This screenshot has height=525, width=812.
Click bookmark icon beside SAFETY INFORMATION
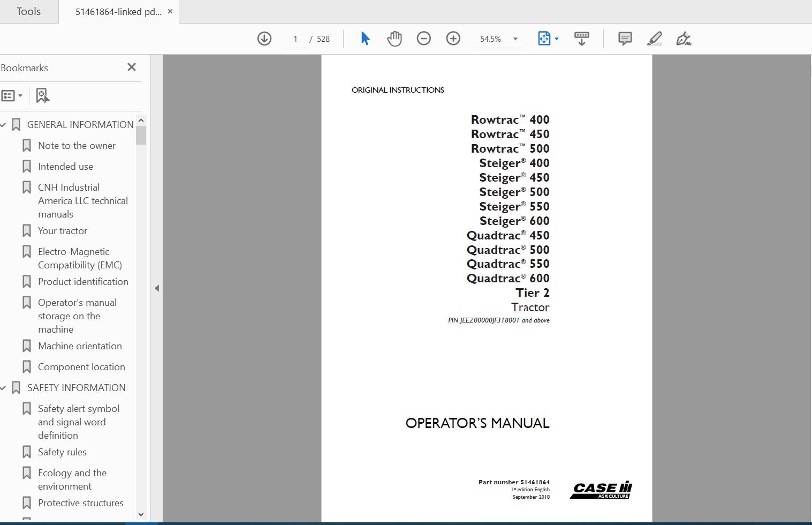(x=16, y=388)
